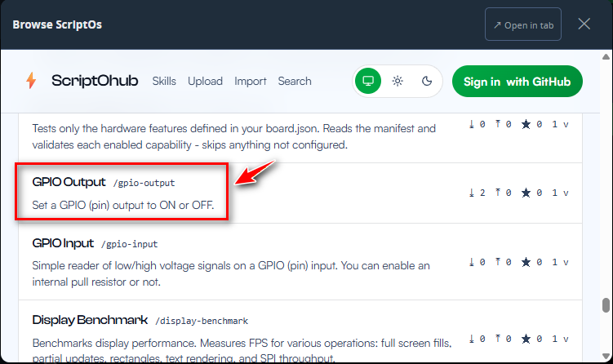Click the '1 v' version text on GPIO Input row
Screen dimensions: 613x364
coord(560,262)
